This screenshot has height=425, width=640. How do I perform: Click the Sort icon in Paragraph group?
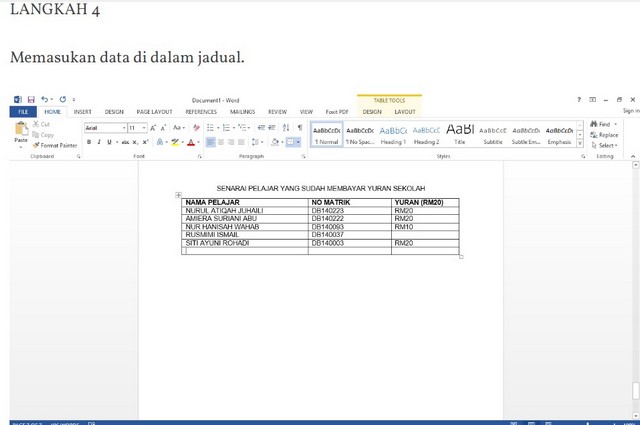point(287,128)
